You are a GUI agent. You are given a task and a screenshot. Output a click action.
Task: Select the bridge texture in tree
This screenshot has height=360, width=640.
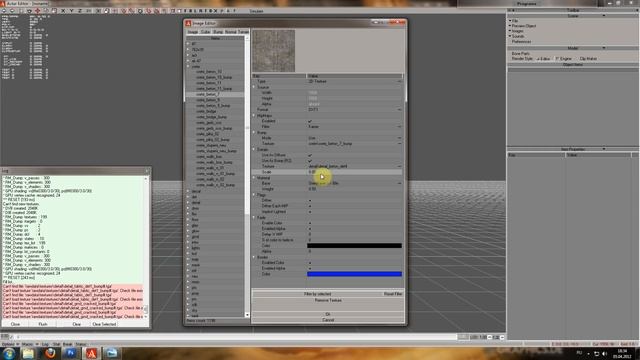[x=206, y=111]
